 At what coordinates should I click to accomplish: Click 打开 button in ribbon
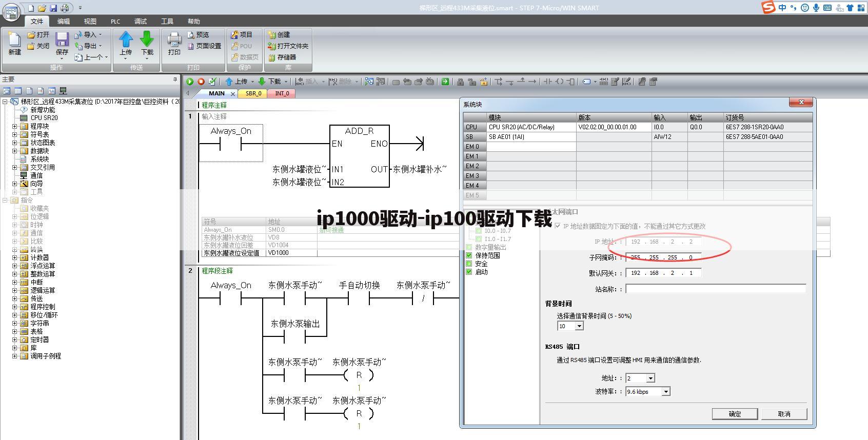tap(38, 35)
